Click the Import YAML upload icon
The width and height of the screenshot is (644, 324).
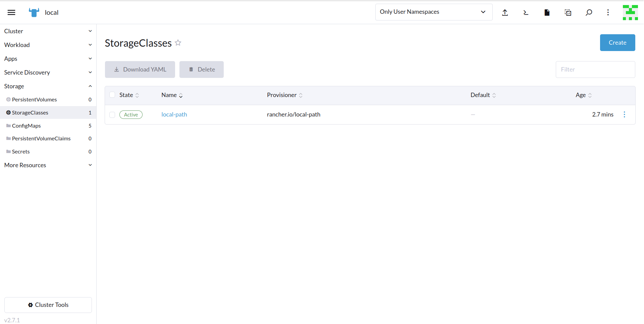tap(505, 12)
